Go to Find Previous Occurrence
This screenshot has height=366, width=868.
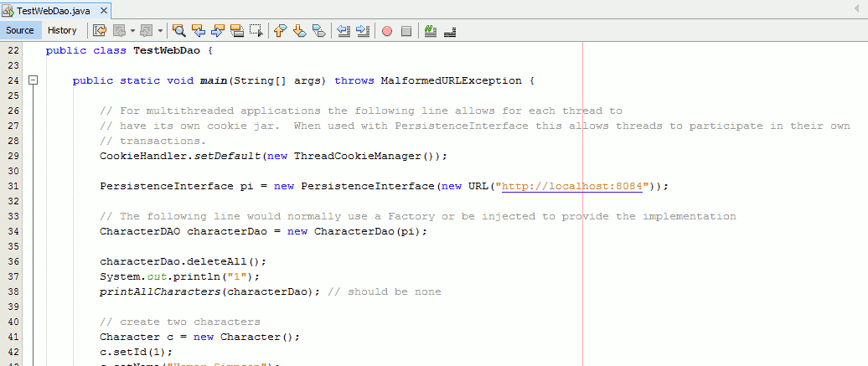coord(199,31)
